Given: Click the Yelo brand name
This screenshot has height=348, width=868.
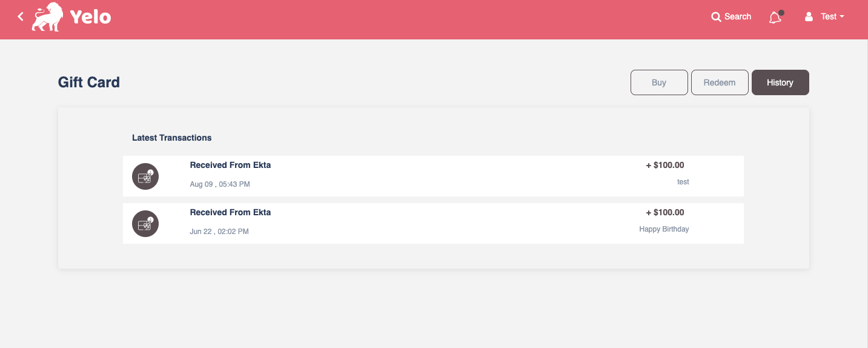Looking at the screenshot, I should pyautogui.click(x=90, y=17).
